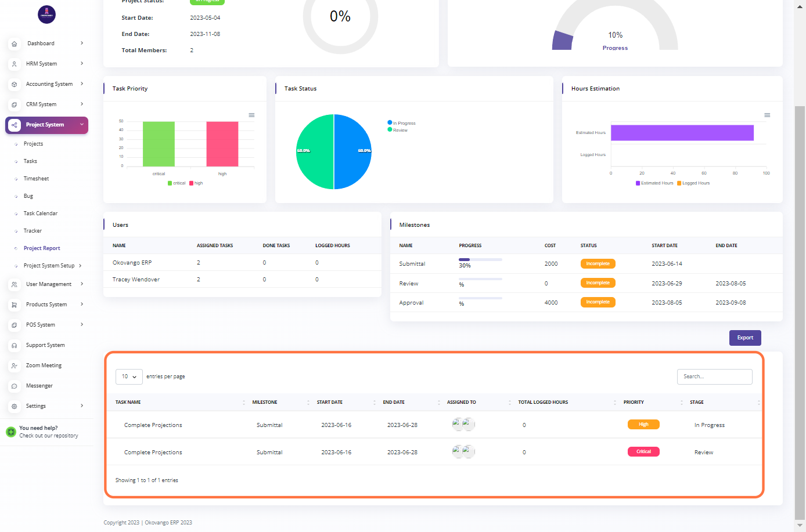Click the Settings gear icon in sidebar
806x532 pixels.
tap(15, 406)
